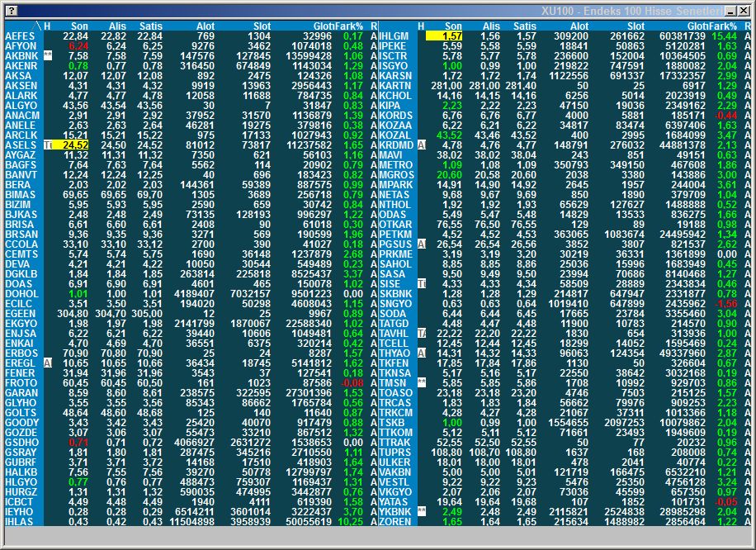Click the 11504898 volume in IHLAS row
756x550 pixels.
click(192, 522)
